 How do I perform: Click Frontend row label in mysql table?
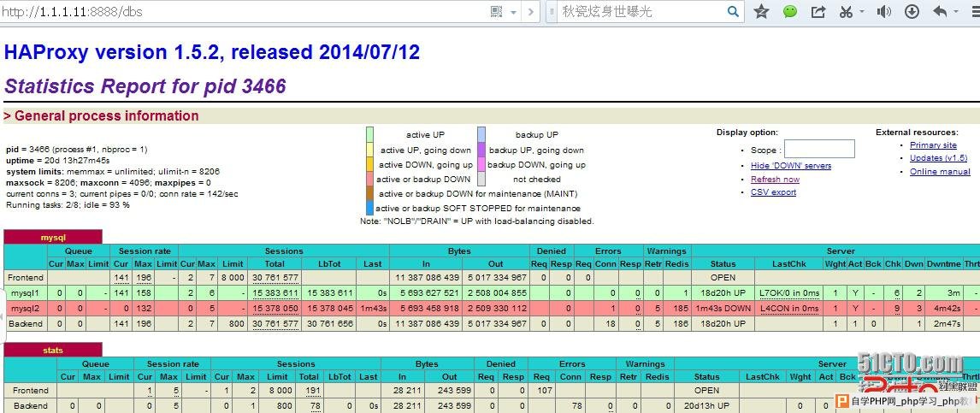click(25, 277)
